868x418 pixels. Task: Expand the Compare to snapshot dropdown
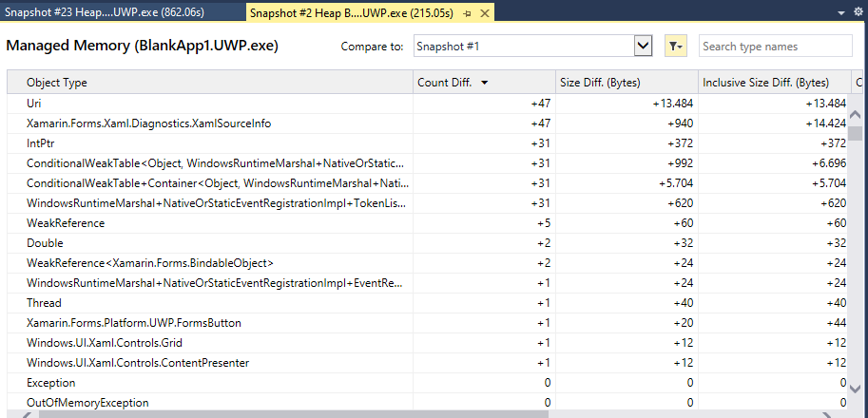pyautogui.click(x=643, y=46)
